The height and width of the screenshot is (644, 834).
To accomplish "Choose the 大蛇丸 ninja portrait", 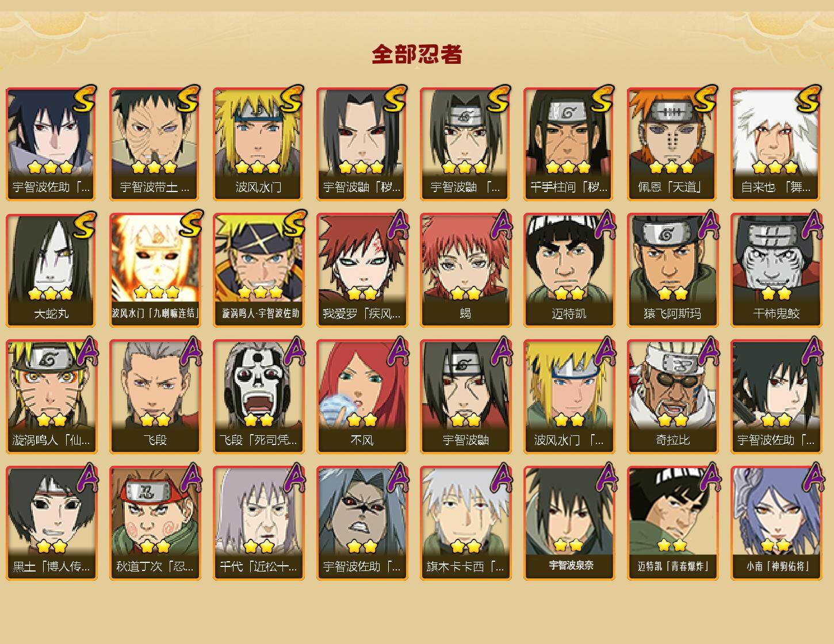I will pyautogui.click(x=51, y=270).
